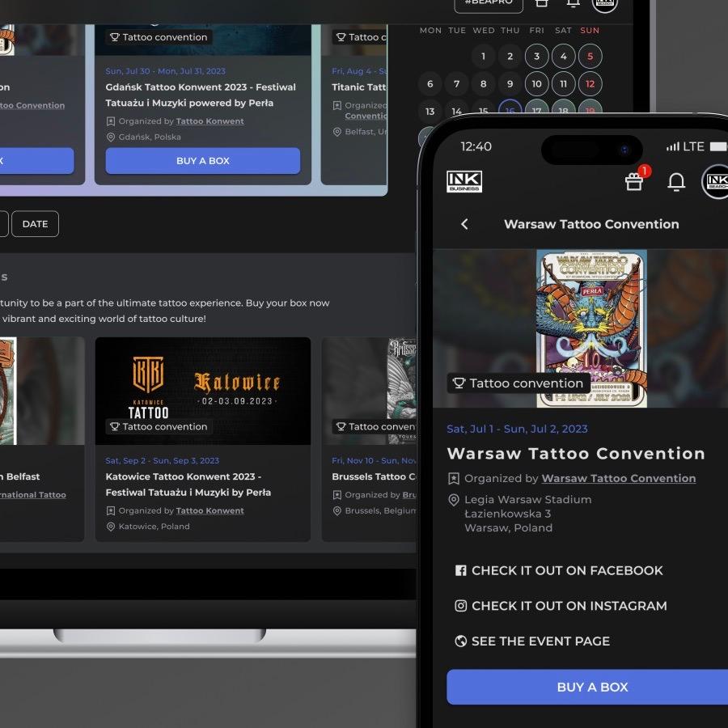Click the location pin next to Brussels, Belgium
The image size is (728, 728).
click(x=337, y=510)
